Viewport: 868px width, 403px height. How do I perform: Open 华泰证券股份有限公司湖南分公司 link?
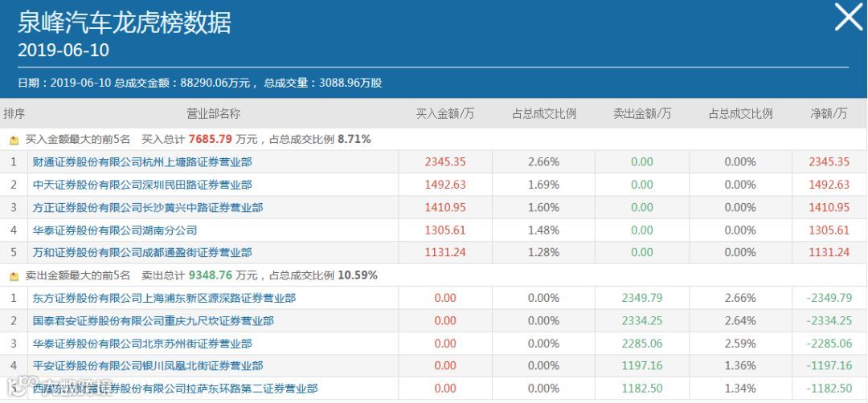click(115, 230)
